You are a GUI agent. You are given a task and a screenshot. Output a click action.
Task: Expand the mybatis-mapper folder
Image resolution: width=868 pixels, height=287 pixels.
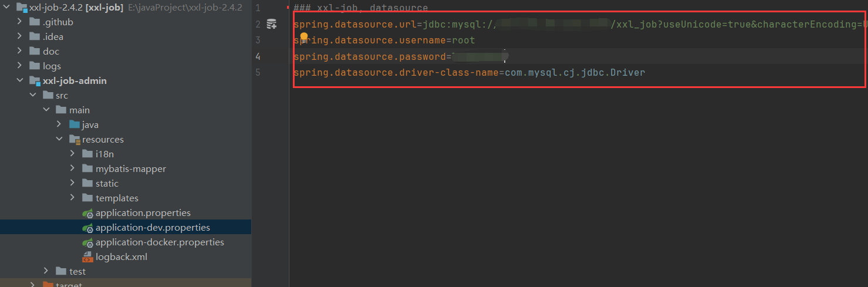tap(72, 168)
